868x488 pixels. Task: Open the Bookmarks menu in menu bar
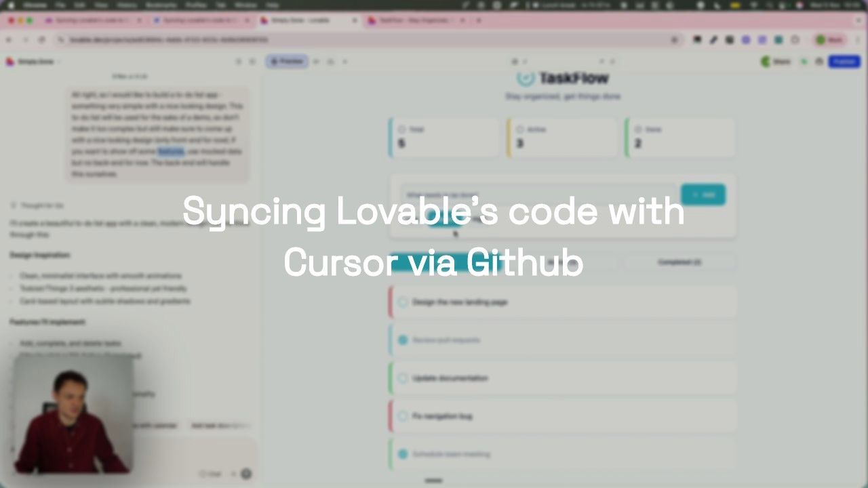[161, 5]
